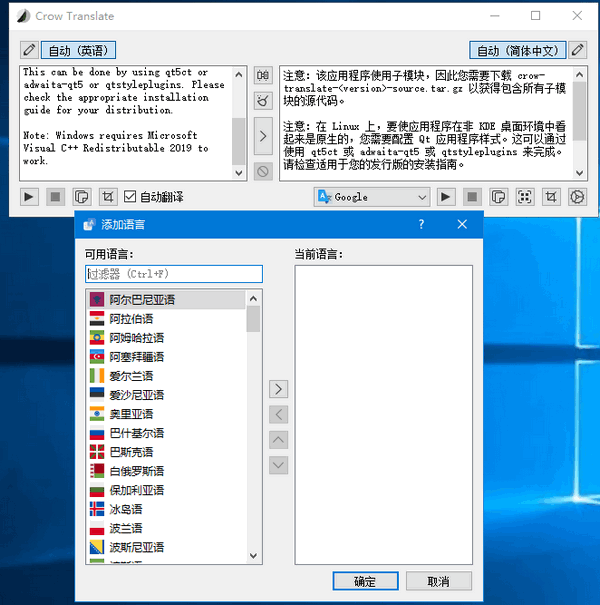The width and height of the screenshot is (600, 605).
Task: Add selected language with right arrow button
Action: pos(279,389)
